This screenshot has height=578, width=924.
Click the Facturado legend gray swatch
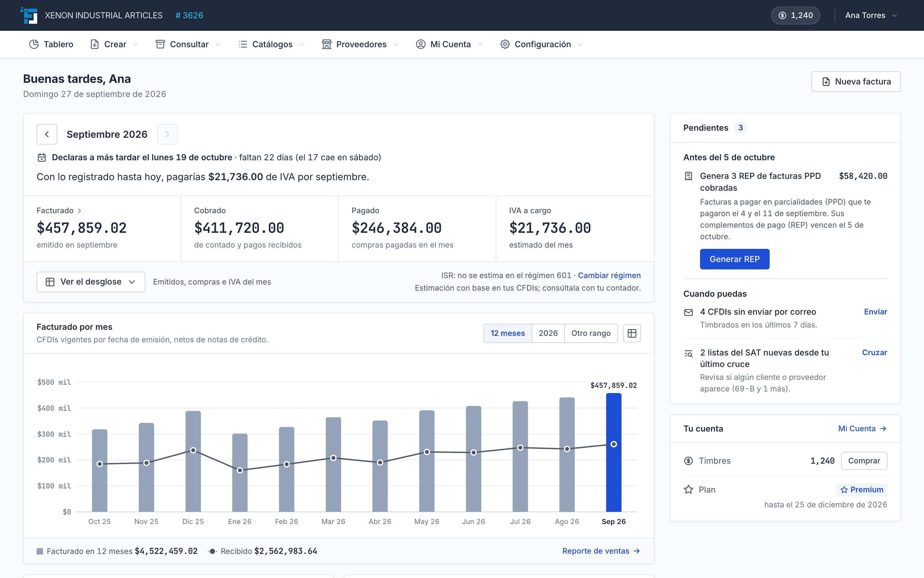(40, 551)
